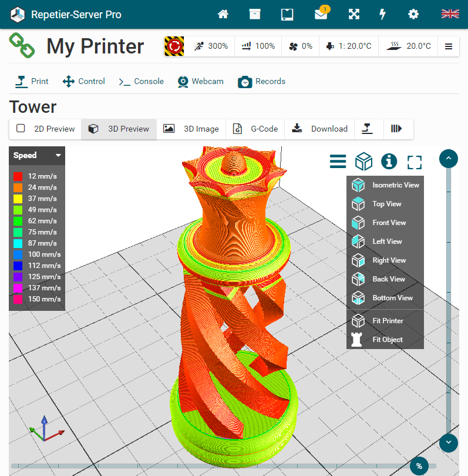
Task: Toggle the 2D Preview checkbox
Action: (21, 129)
